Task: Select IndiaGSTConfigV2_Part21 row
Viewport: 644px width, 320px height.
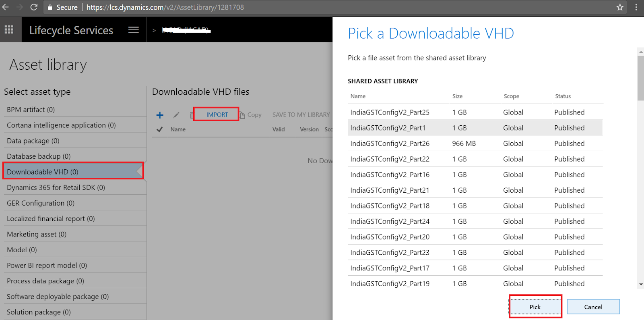Action: (x=475, y=190)
